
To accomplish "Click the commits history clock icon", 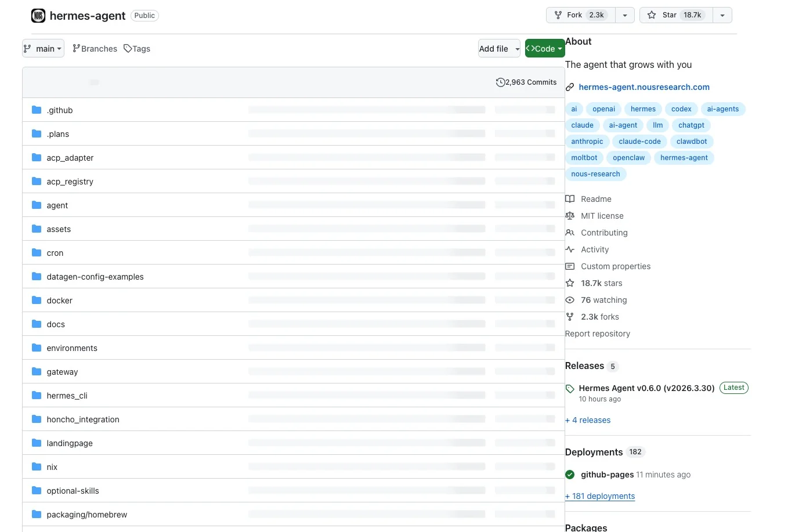I will tap(500, 82).
